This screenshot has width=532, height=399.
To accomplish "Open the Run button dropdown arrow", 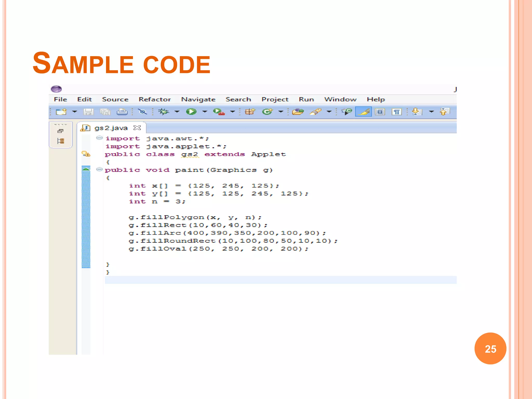I will (205, 112).
